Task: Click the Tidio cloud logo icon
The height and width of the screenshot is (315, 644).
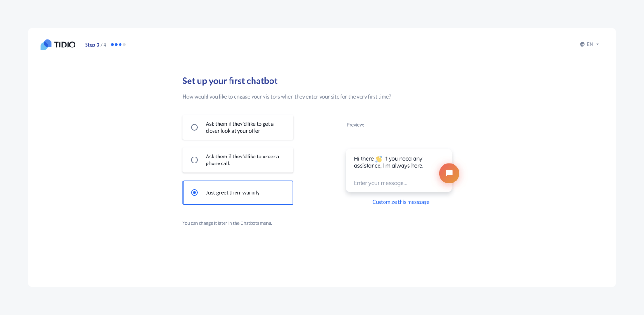Action: coord(45,44)
